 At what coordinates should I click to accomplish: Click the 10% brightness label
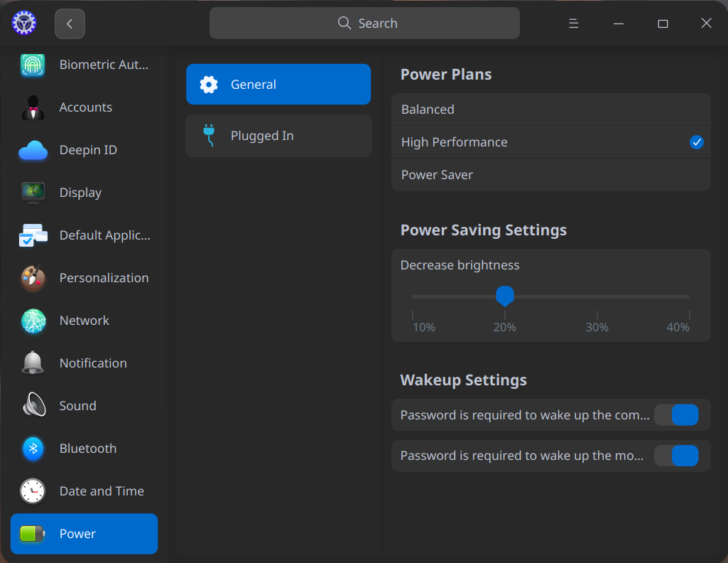click(x=424, y=328)
